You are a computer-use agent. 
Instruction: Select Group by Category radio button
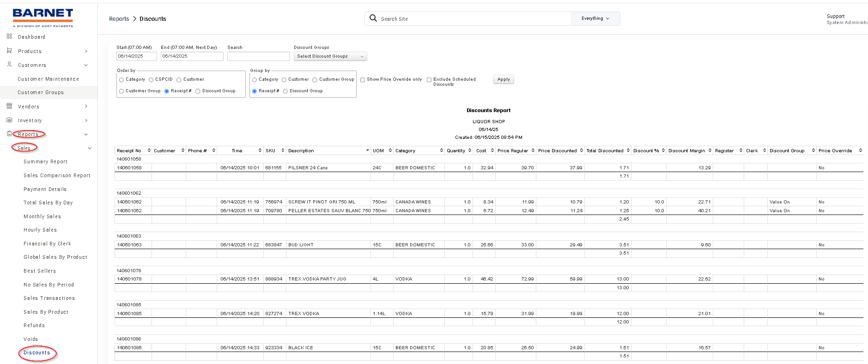[255, 80]
